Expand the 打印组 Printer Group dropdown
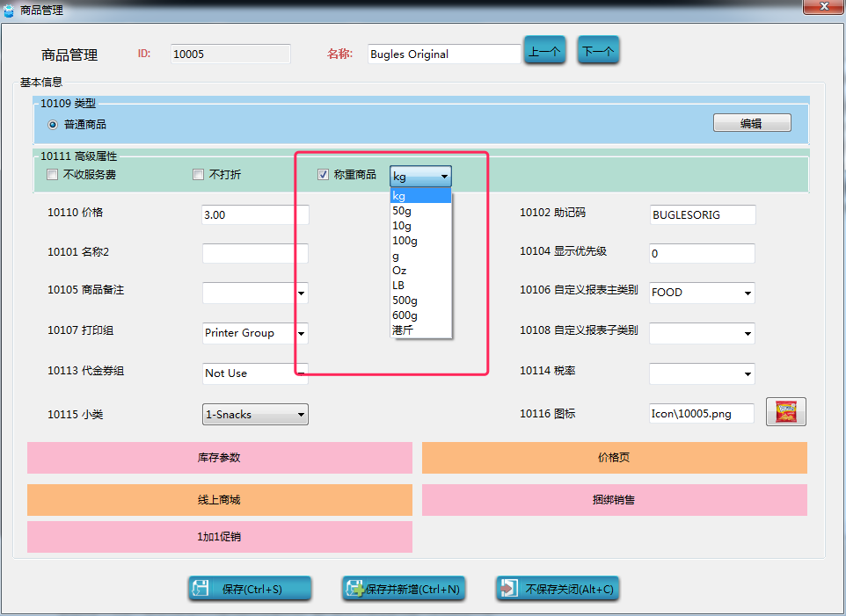 [301, 334]
